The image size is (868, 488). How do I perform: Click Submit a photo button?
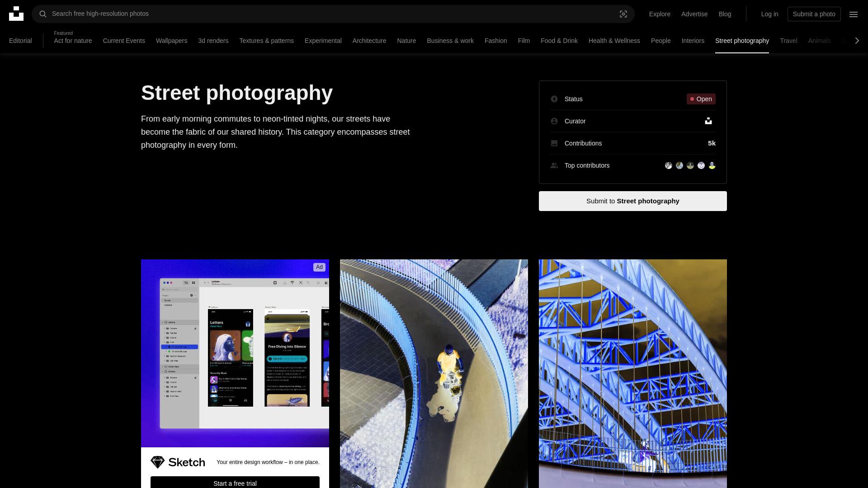pos(814,14)
